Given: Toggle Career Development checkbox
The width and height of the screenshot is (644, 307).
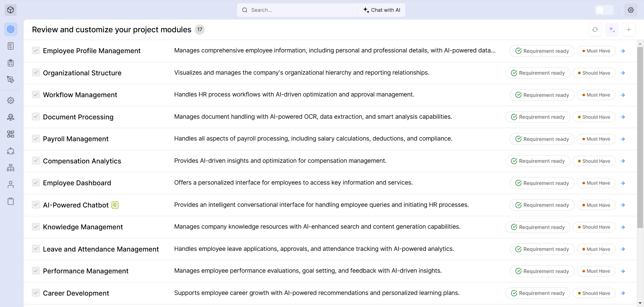Looking at the screenshot, I should pyautogui.click(x=36, y=293).
